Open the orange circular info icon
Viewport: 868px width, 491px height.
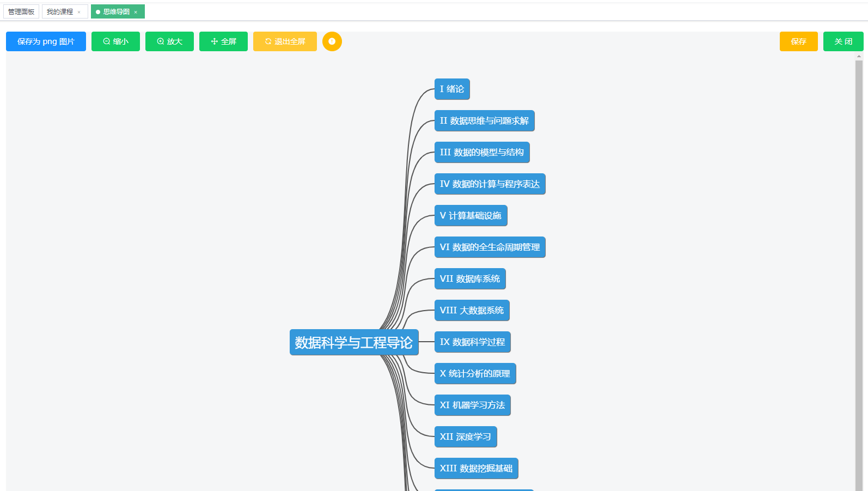(x=332, y=41)
